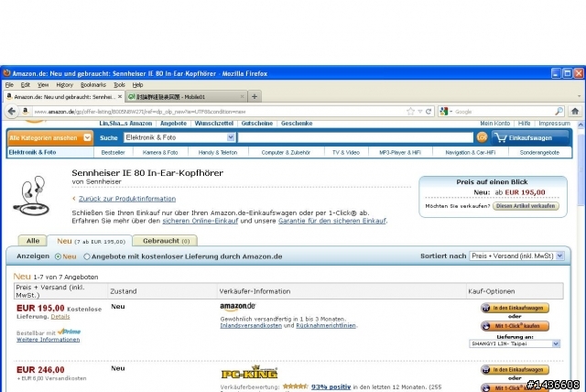Screen dimensions: 586x392
Task: Click into the Amazon search text field
Action: pyautogui.click(x=355, y=137)
